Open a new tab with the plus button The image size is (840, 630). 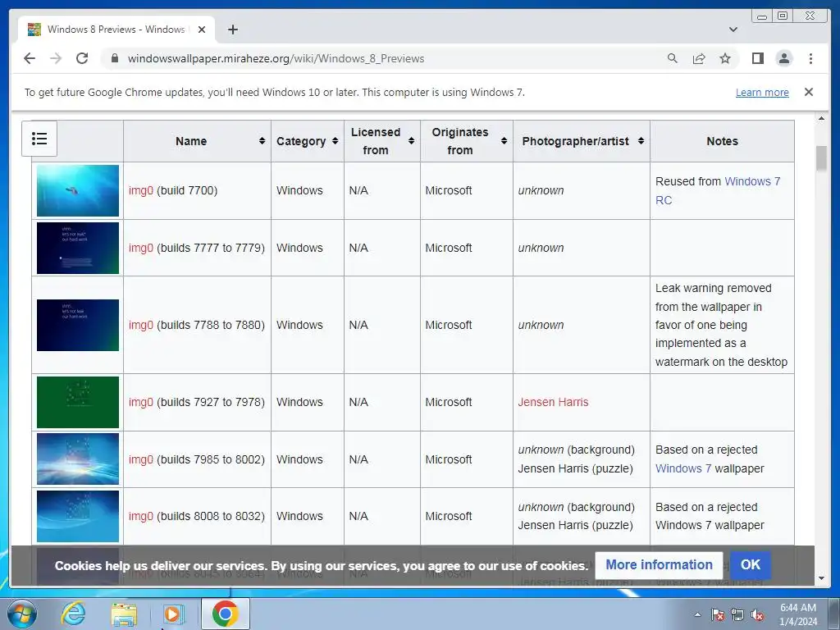click(x=232, y=30)
